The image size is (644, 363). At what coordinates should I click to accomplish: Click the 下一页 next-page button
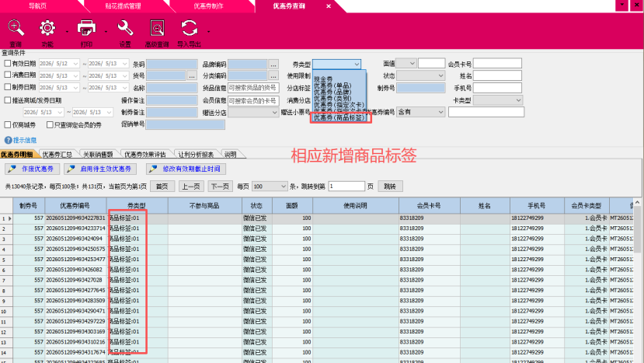[220, 187]
